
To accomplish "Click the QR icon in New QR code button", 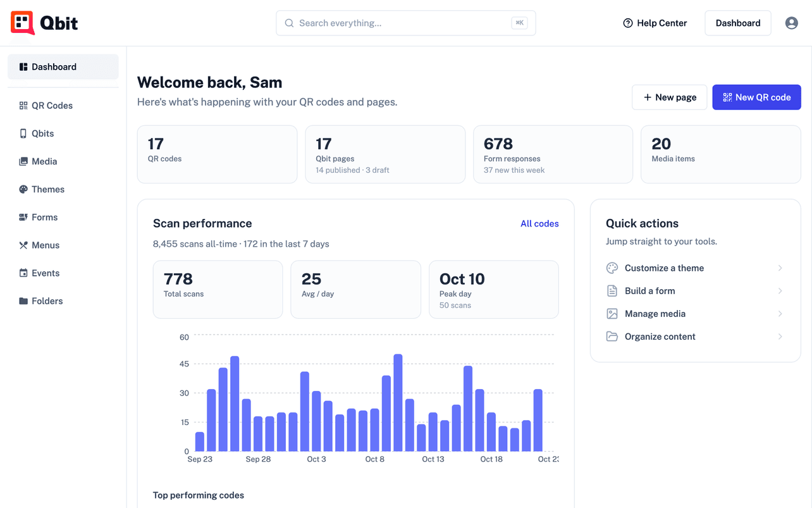I will click(x=727, y=97).
